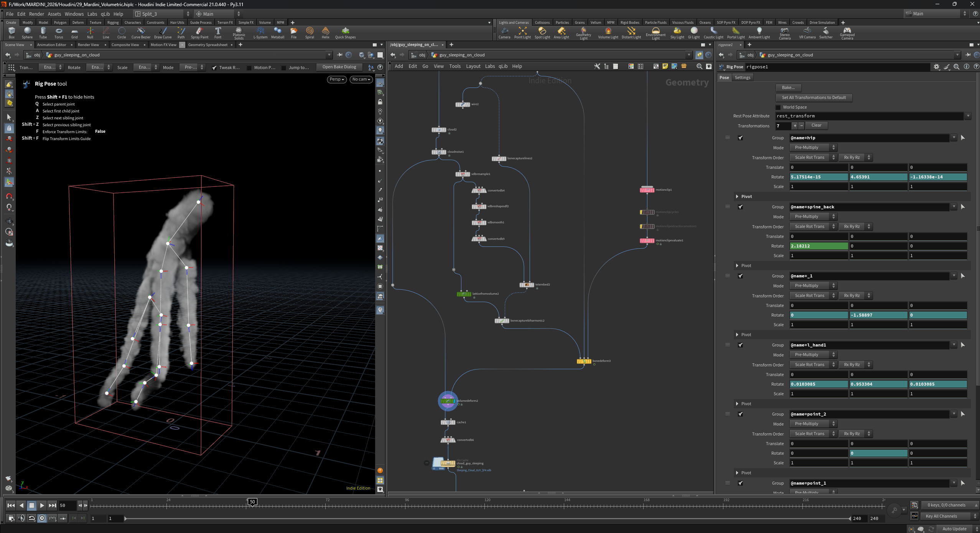The image size is (980, 533).
Task: Open the No cam camera dropdown
Action: tap(361, 79)
